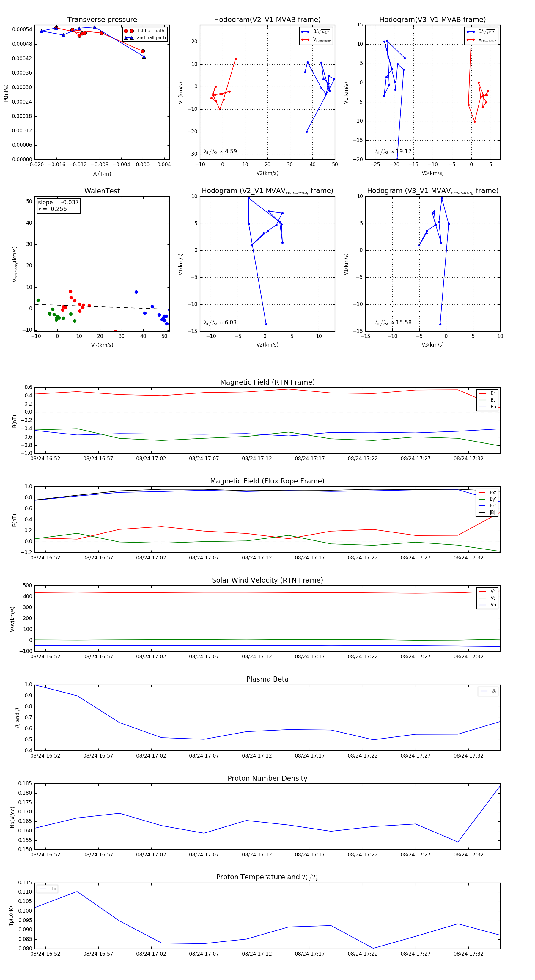Click the Proton Number Density curve area

[x=267, y=817]
